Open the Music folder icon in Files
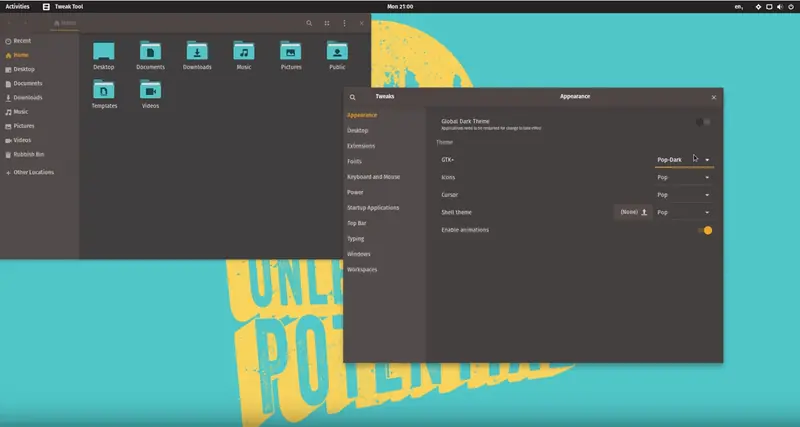 pos(244,51)
